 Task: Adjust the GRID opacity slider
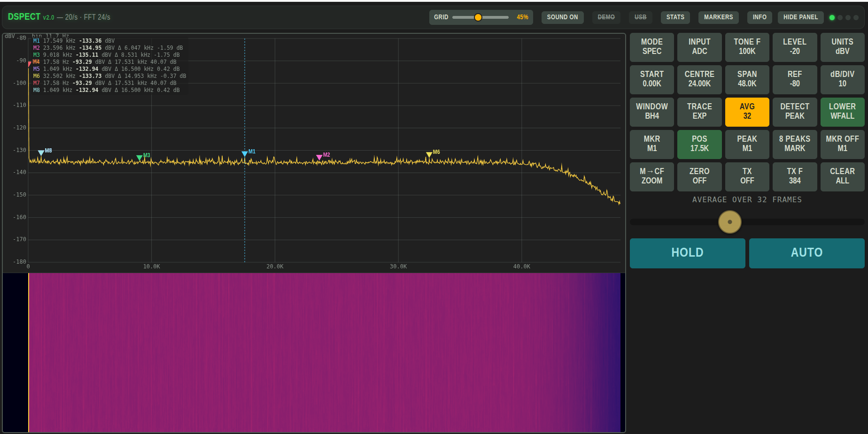[480, 17]
